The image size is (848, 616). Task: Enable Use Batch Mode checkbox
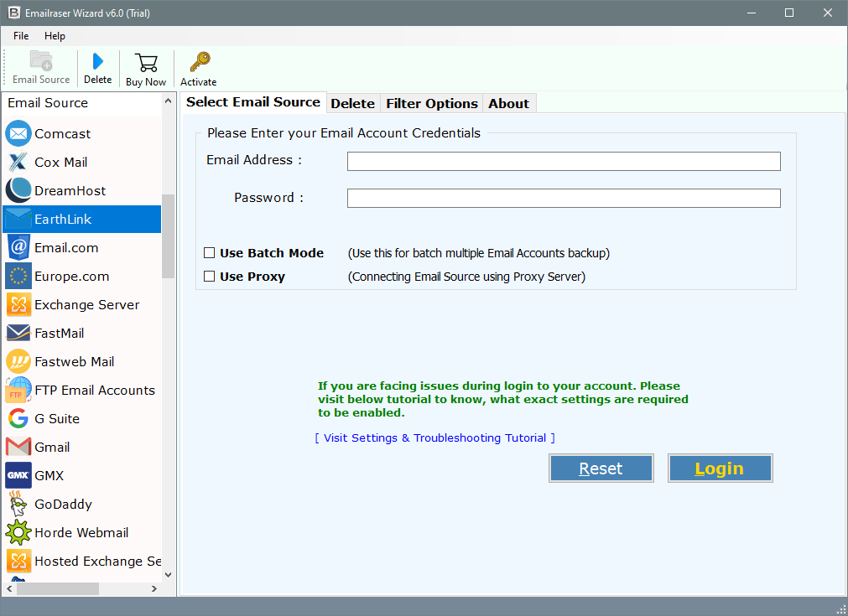coord(210,253)
